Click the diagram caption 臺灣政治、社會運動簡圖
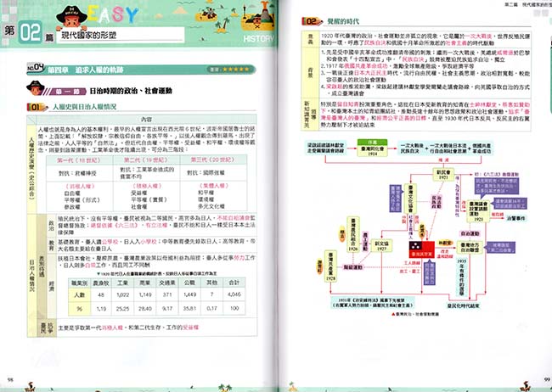Image resolution: width=552 pixels, height=392 pixels. pos(415,314)
